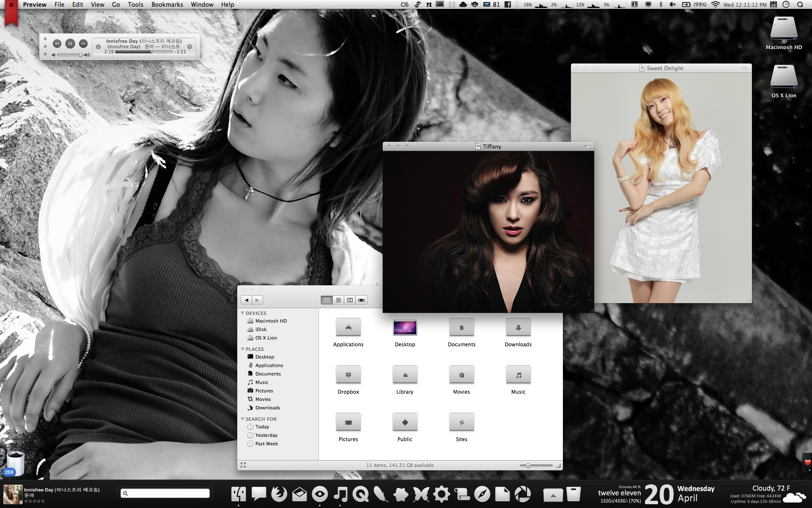Screen dimensions: 812x508
Task: Open the Downloads folder icon
Action: 518,327
